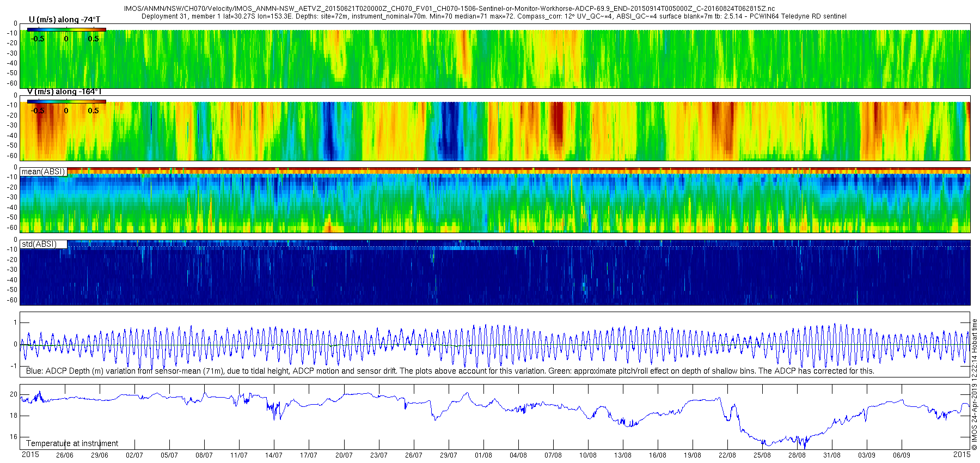Click the '13/08' date tick label
980x463 pixels.
pos(622,455)
